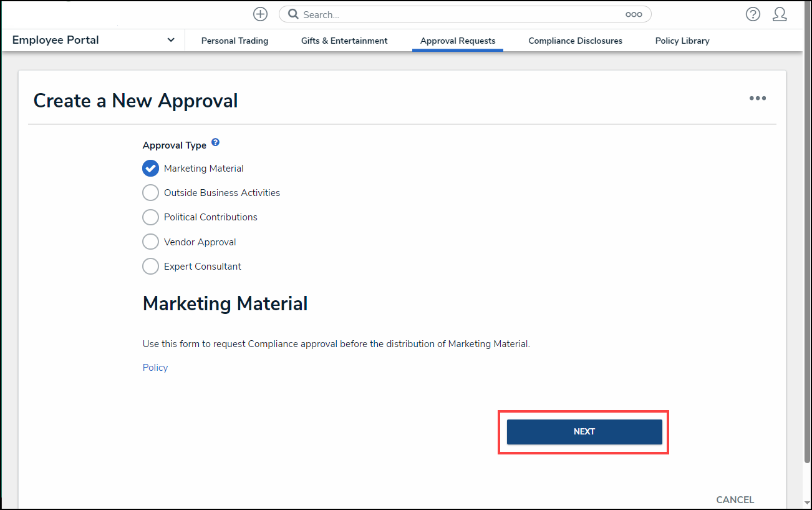
Task: Switch to the Personal Trading tab
Action: click(x=234, y=41)
